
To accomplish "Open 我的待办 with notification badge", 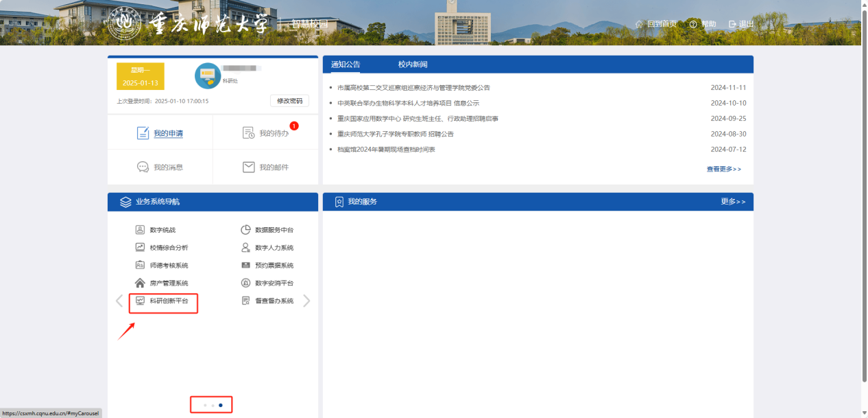I will click(266, 133).
